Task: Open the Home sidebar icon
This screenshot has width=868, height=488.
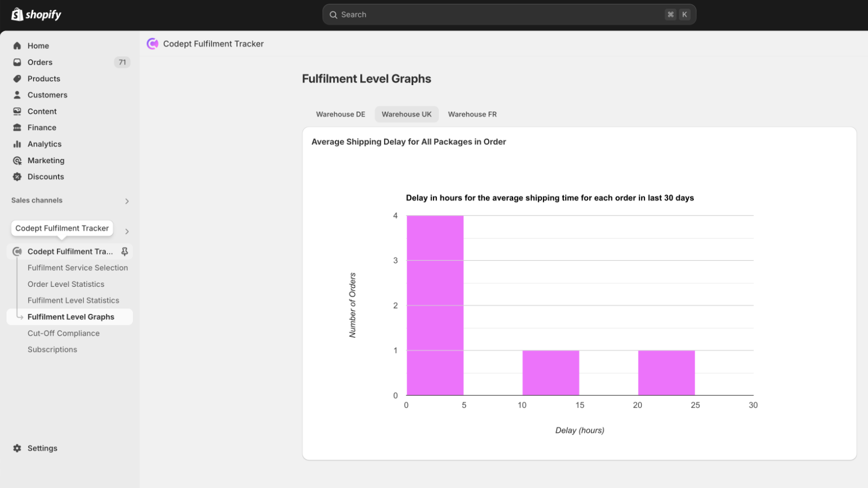Action: pyautogui.click(x=17, y=46)
